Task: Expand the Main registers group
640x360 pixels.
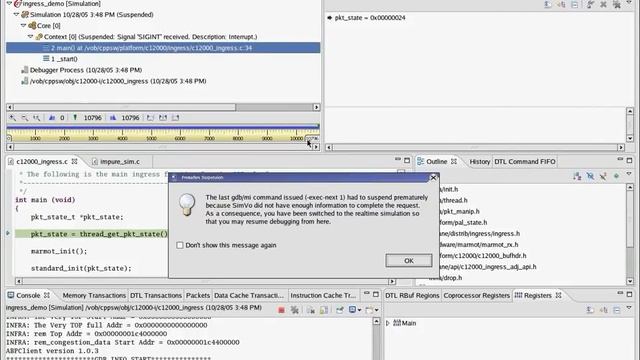Action: click(388, 323)
